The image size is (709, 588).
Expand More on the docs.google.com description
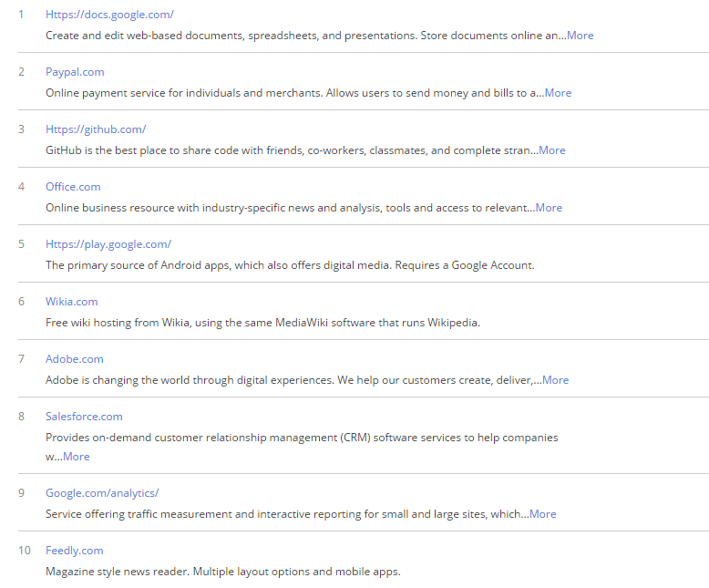[581, 36]
